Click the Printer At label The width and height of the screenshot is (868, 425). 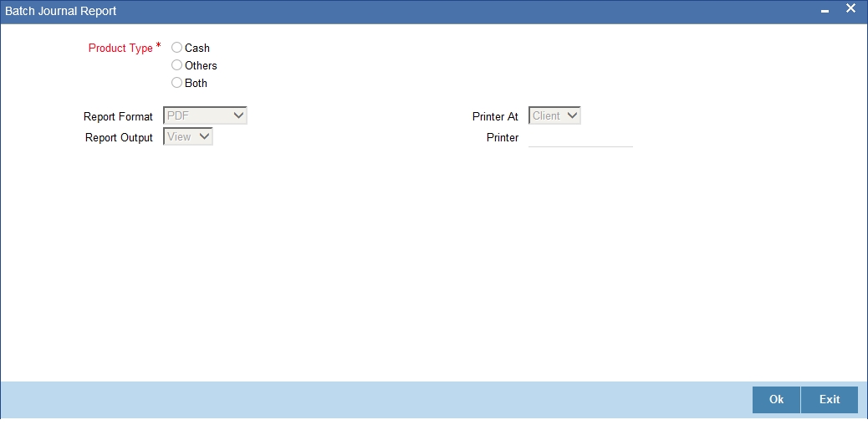[495, 116]
